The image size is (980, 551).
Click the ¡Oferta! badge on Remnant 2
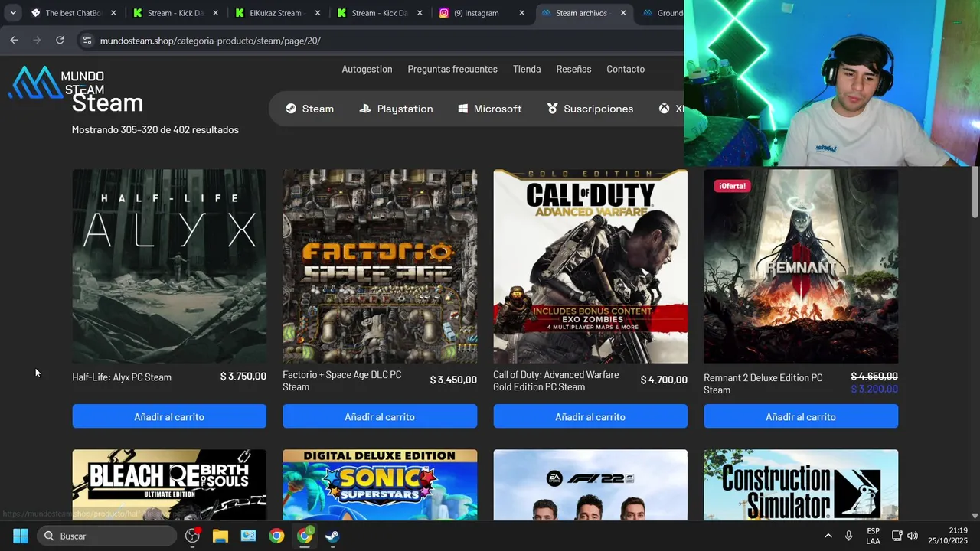click(x=731, y=186)
